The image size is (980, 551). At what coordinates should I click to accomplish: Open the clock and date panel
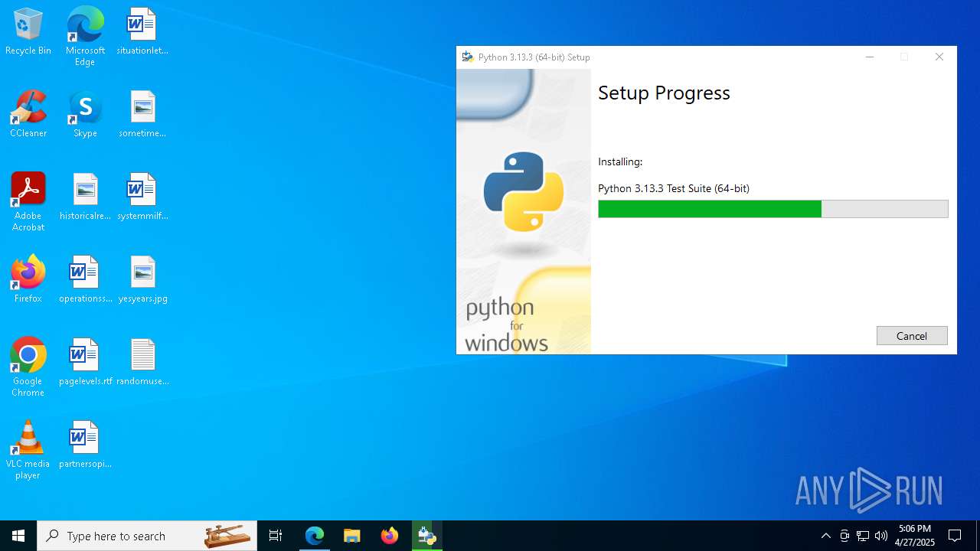[x=915, y=536]
